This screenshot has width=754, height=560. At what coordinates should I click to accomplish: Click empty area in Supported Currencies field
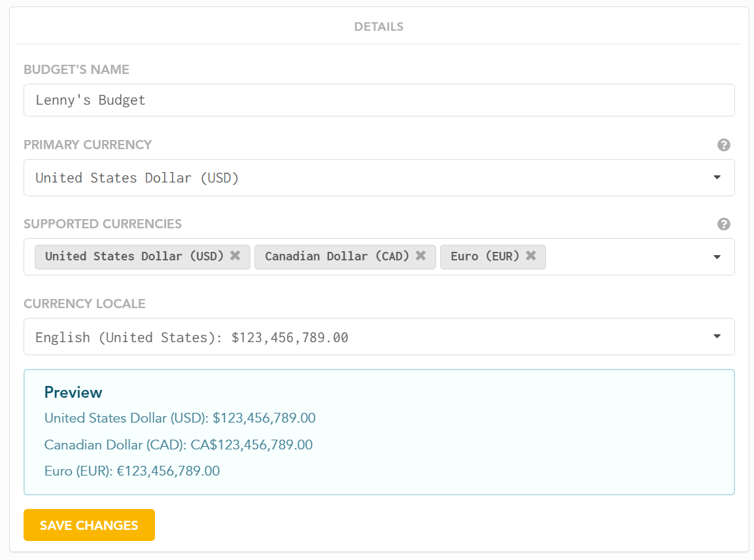coord(625,257)
